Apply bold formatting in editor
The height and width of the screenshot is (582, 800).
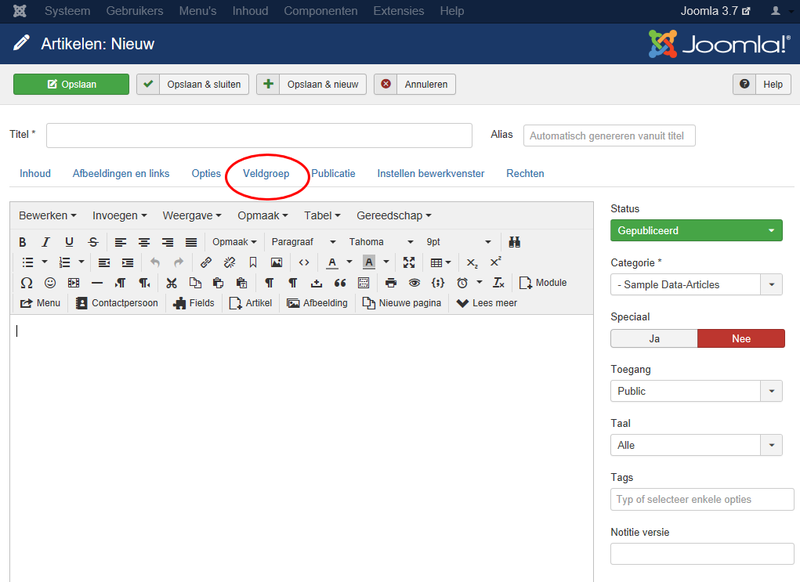tap(22, 242)
